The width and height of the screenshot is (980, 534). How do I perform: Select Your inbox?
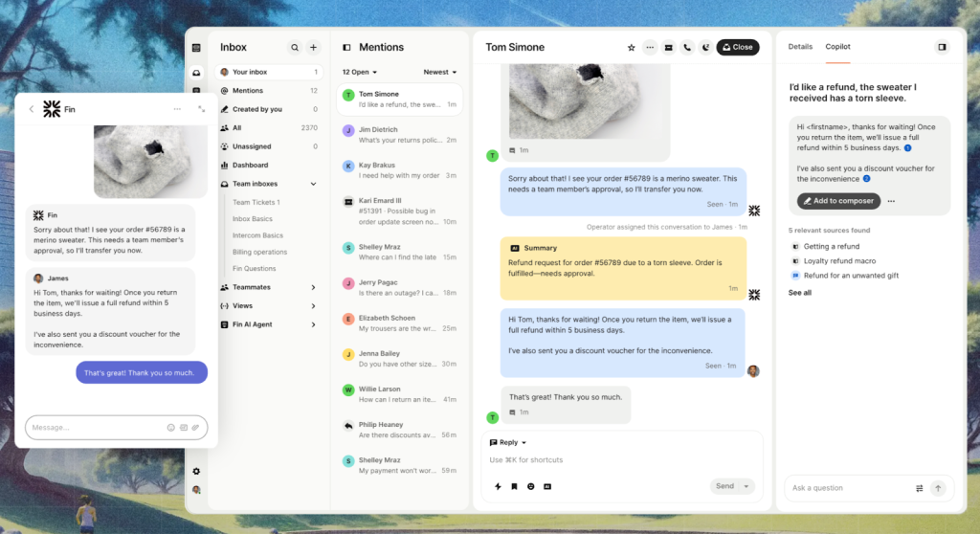tap(269, 73)
